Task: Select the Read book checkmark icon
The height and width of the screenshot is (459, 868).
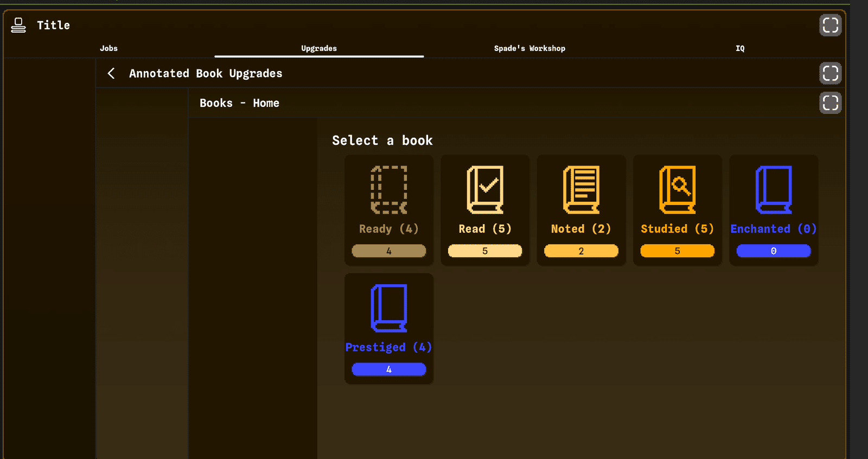Action: pyautogui.click(x=485, y=190)
